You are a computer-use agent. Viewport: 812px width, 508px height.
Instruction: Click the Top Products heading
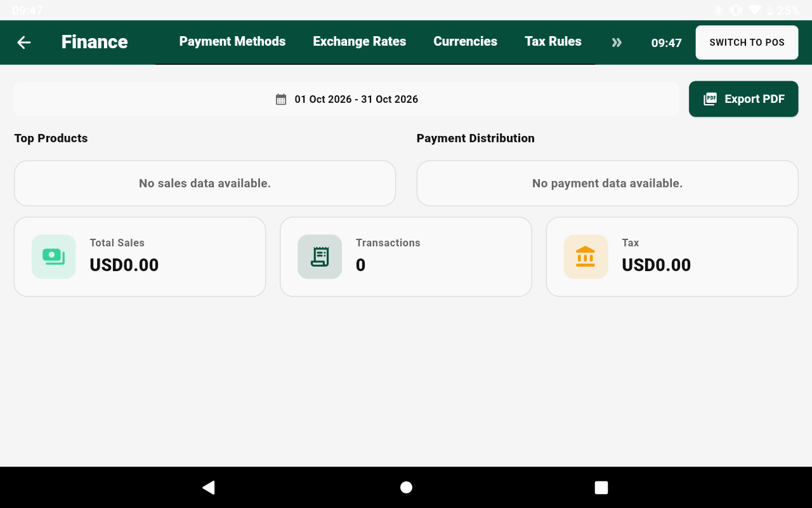(51, 138)
